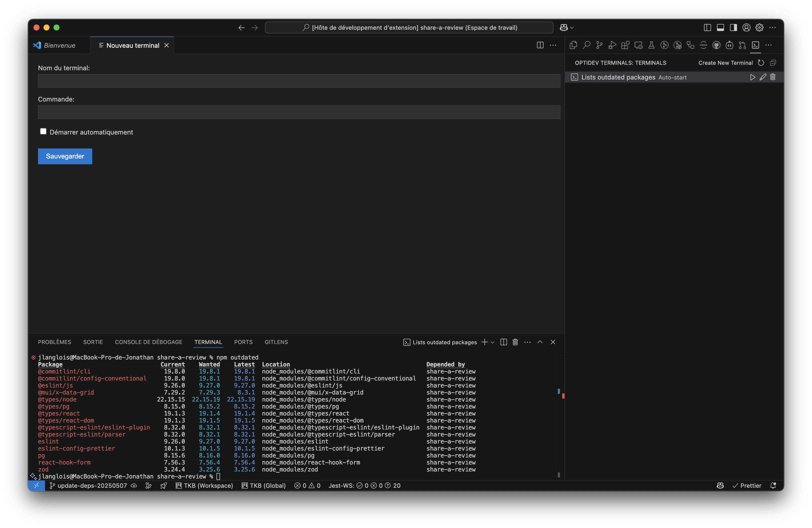Toggle the bottom panel layout icon
Image resolution: width=812 pixels, height=528 pixels.
(720, 28)
